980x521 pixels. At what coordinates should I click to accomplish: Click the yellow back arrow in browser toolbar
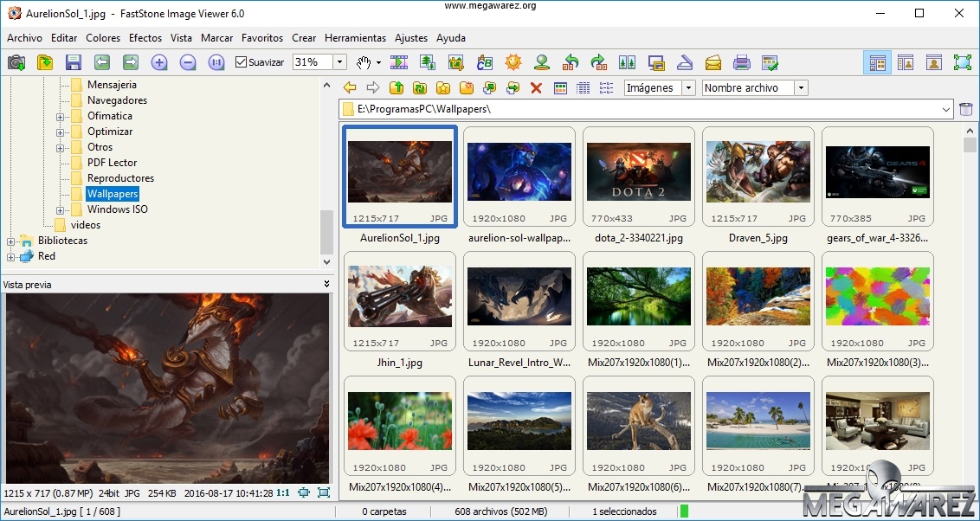(350, 88)
